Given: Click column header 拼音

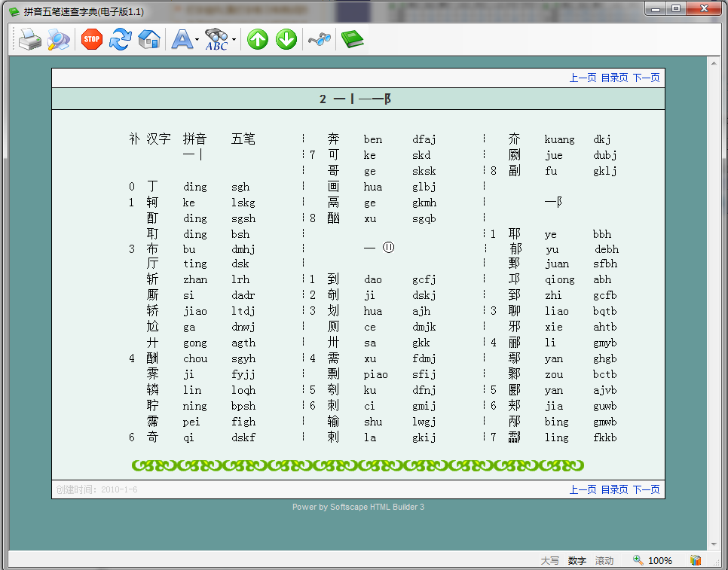Looking at the screenshot, I should pyautogui.click(x=194, y=139).
